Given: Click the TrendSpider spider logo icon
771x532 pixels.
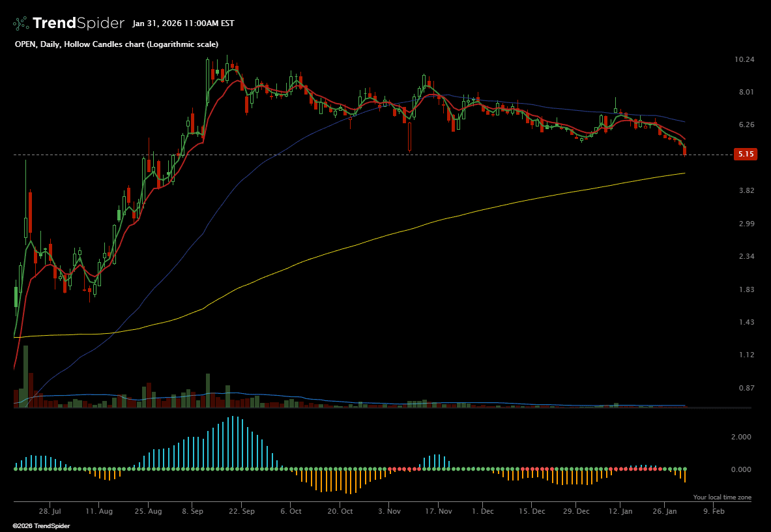Looking at the screenshot, I should (x=22, y=23).
